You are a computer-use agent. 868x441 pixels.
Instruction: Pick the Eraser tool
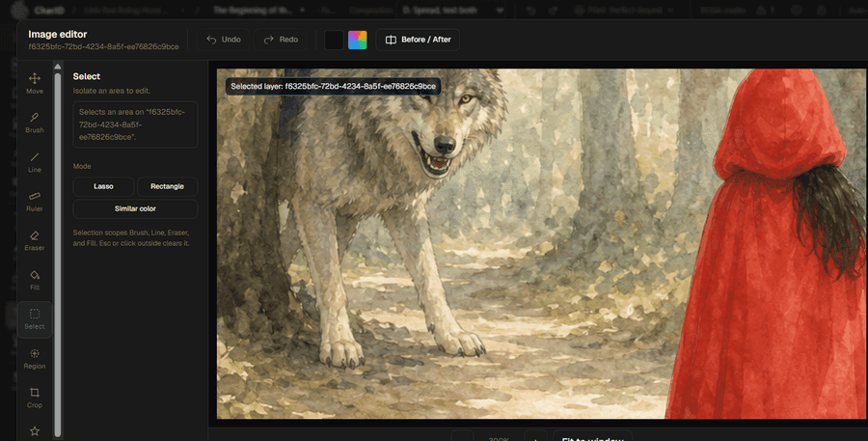coord(35,240)
